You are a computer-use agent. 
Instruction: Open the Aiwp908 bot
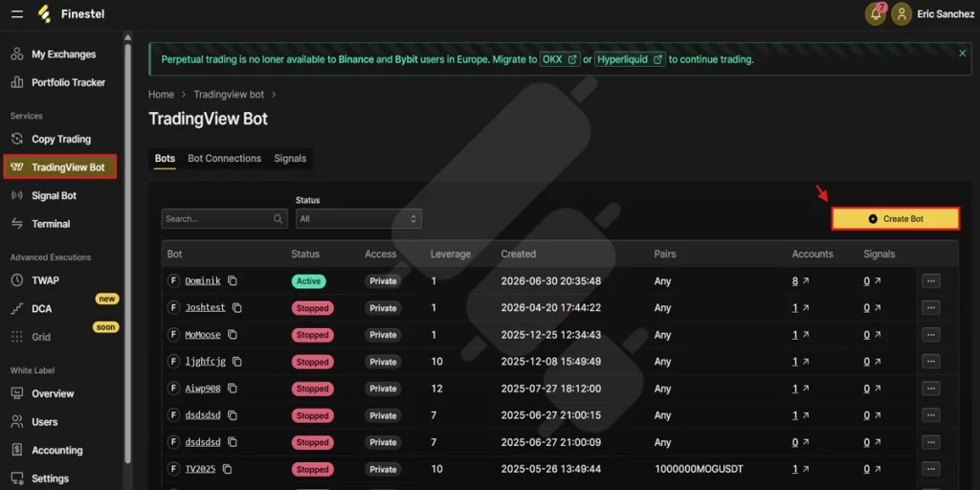pyautogui.click(x=203, y=389)
